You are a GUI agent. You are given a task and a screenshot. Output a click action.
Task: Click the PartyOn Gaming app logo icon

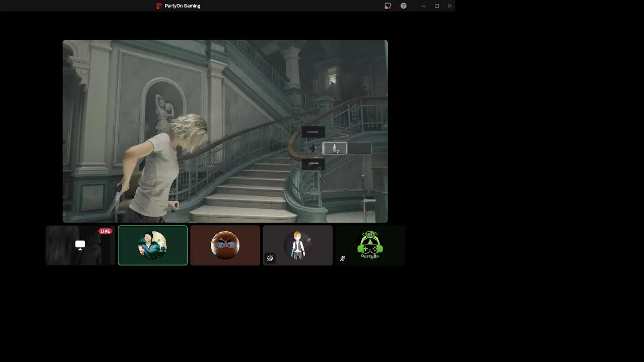click(159, 6)
